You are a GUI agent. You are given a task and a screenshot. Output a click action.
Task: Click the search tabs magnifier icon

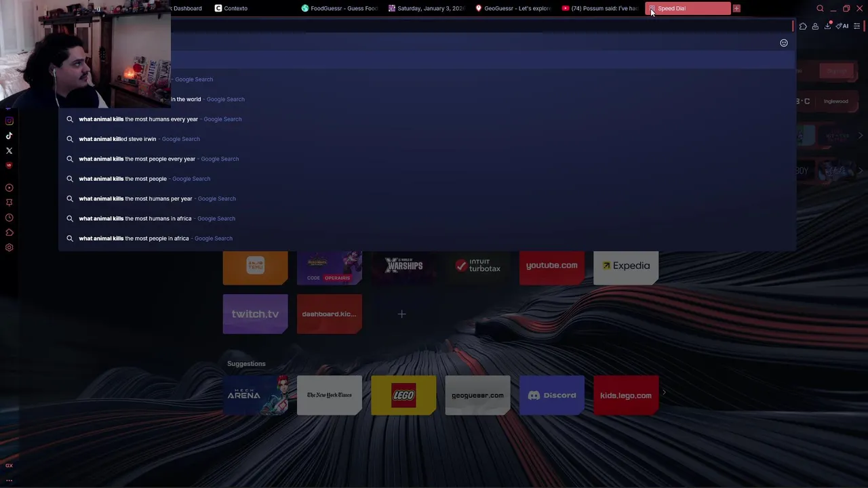coord(820,8)
